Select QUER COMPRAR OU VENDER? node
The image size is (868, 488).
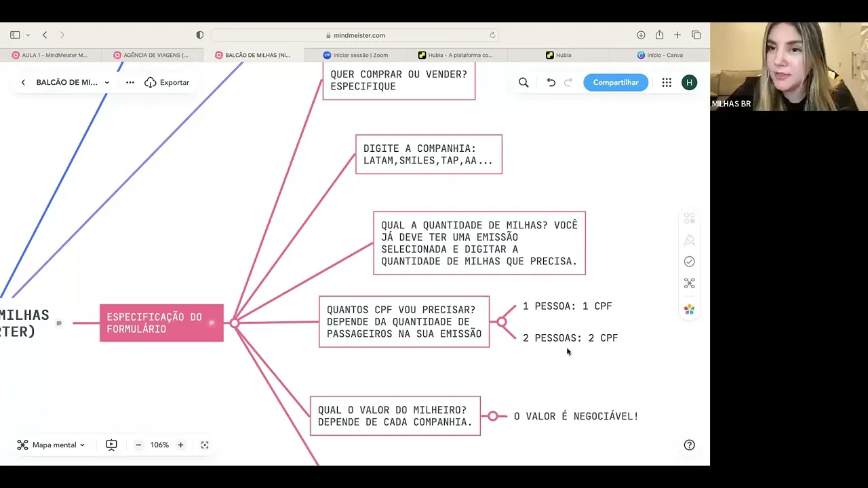pos(399,81)
